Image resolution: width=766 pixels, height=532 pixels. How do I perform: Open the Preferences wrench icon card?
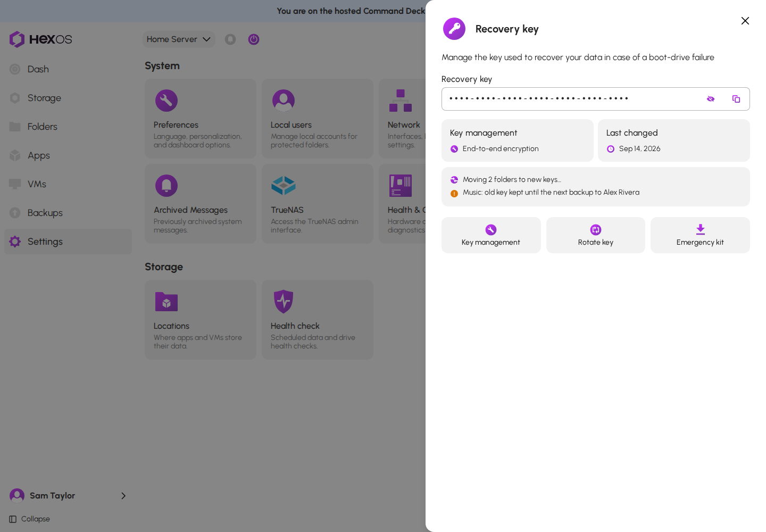click(x=166, y=101)
